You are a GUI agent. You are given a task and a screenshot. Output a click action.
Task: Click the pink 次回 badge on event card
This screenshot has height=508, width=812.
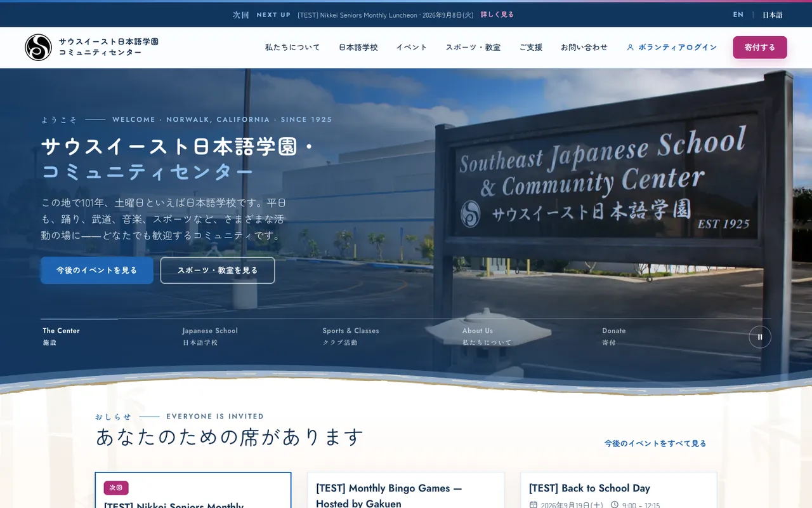point(116,488)
